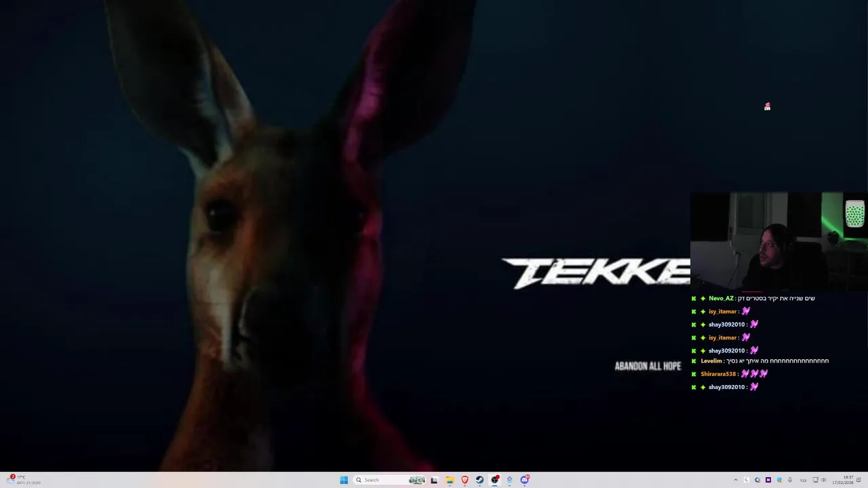Click Levelim username in chat
Viewport: 868px width, 488px height.
[x=711, y=361]
